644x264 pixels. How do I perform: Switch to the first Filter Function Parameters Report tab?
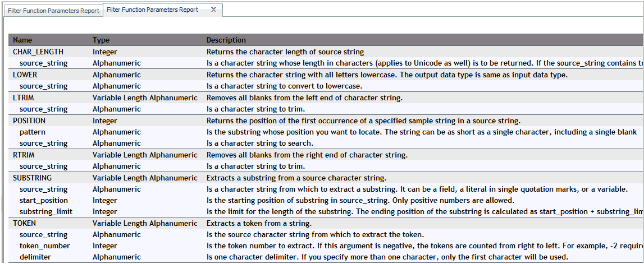53,11
